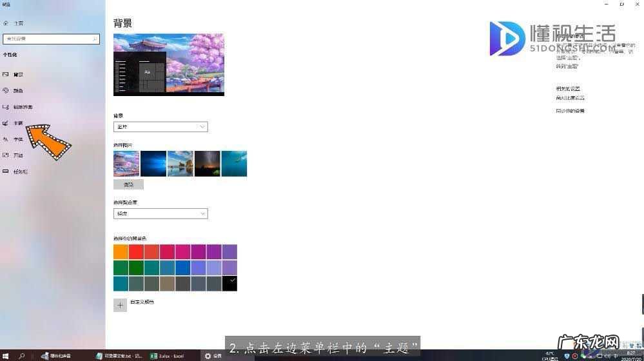
Task: Switch to the Notepad .txt taskbar window
Action: click(x=119, y=356)
